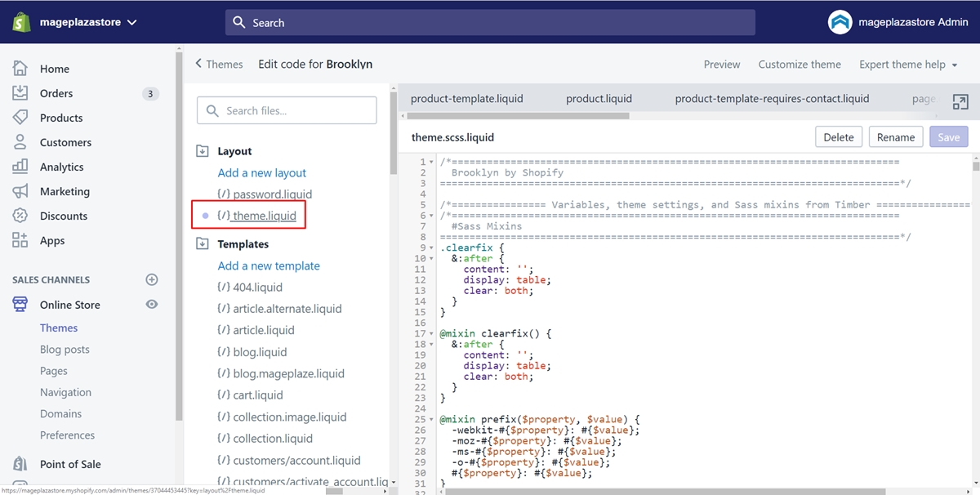980x495 pixels.
Task: Go to Products page
Action: [x=61, y=118]
